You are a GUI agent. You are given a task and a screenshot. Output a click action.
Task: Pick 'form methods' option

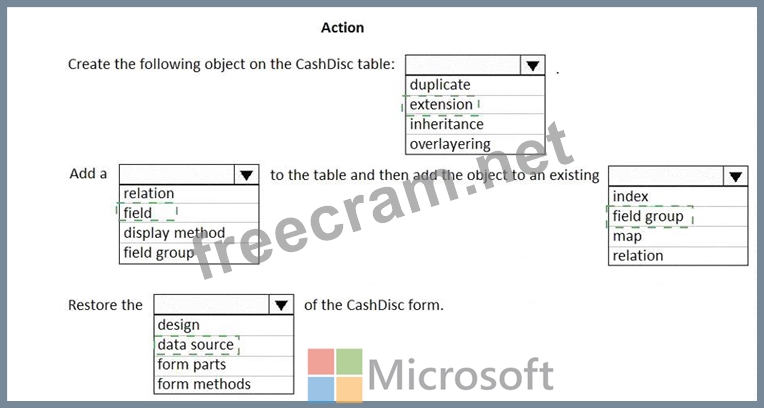224,384
